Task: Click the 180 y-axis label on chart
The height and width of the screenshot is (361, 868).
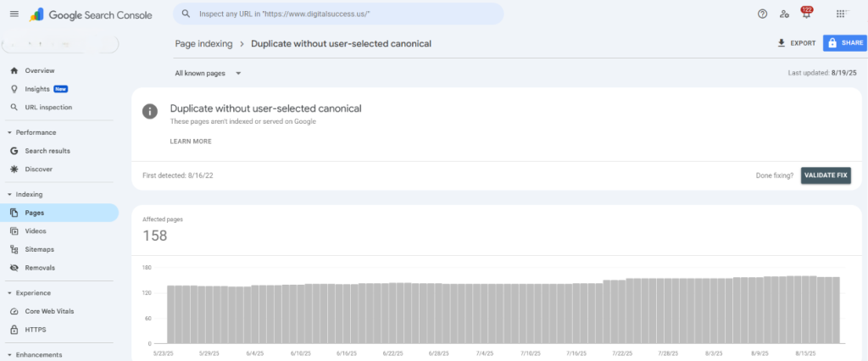Action: pos(147,268)
